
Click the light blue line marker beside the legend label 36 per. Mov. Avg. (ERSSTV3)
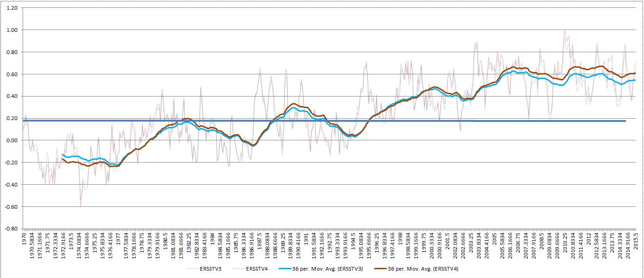[x=285, y=269]
